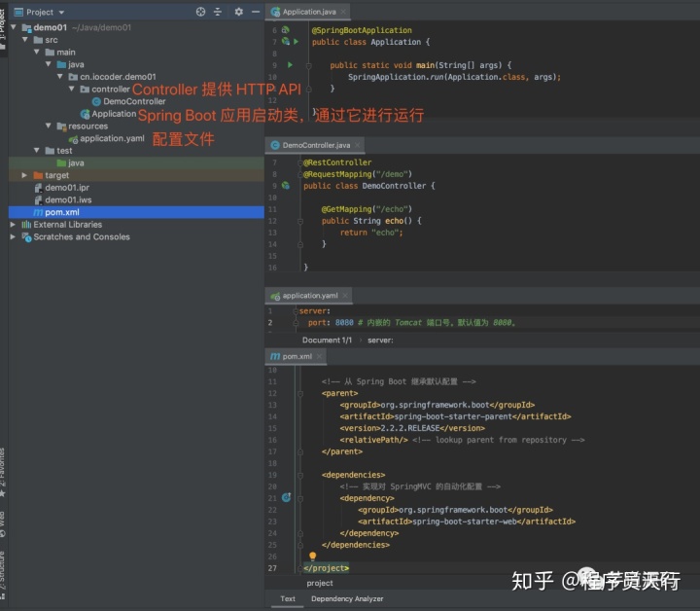
Task: Fold the main method code block
Action: pos(308,65)
